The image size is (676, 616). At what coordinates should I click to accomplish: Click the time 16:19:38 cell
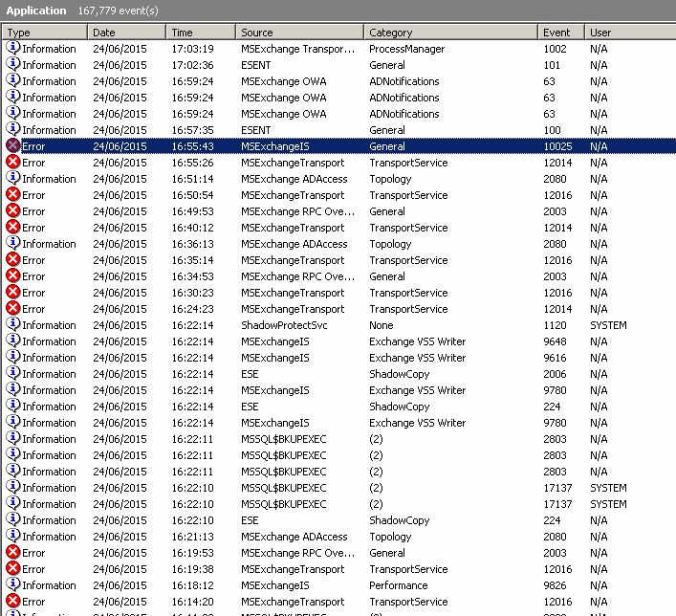pos(193,569)
